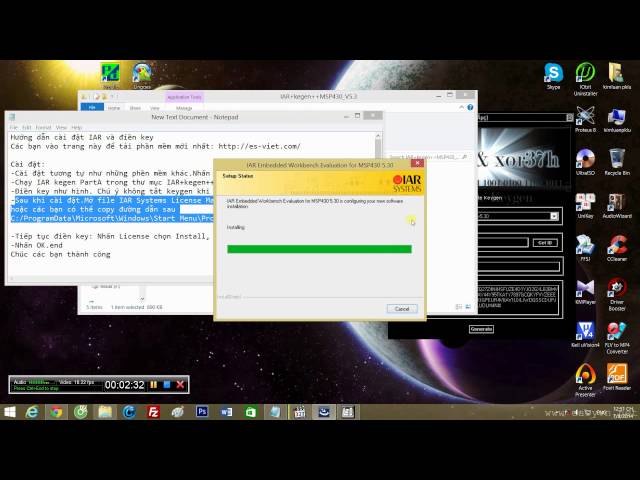Image resolution: width=640 pixels, height=480 pixels.
Task: Click the generated license key text box
Action: pyautogui.click(x=518, y=299)
